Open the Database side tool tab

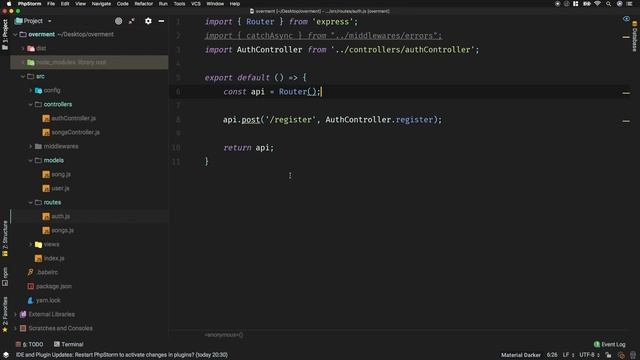(x=635, y=37)
